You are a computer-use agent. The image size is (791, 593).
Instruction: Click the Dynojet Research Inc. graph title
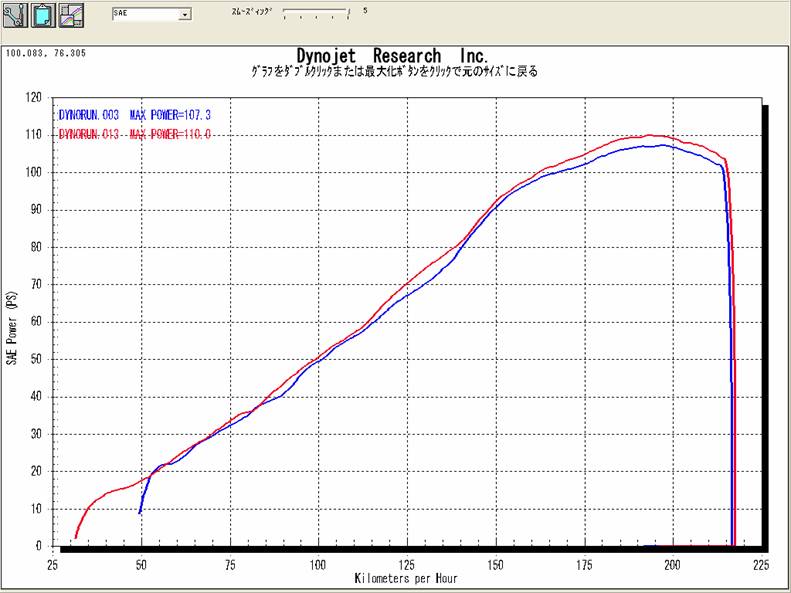pos(392,55)
